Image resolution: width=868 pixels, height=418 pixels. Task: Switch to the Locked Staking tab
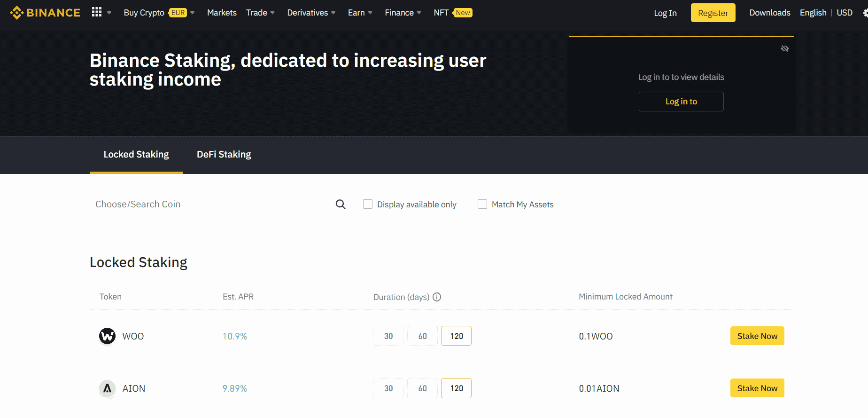136,154
